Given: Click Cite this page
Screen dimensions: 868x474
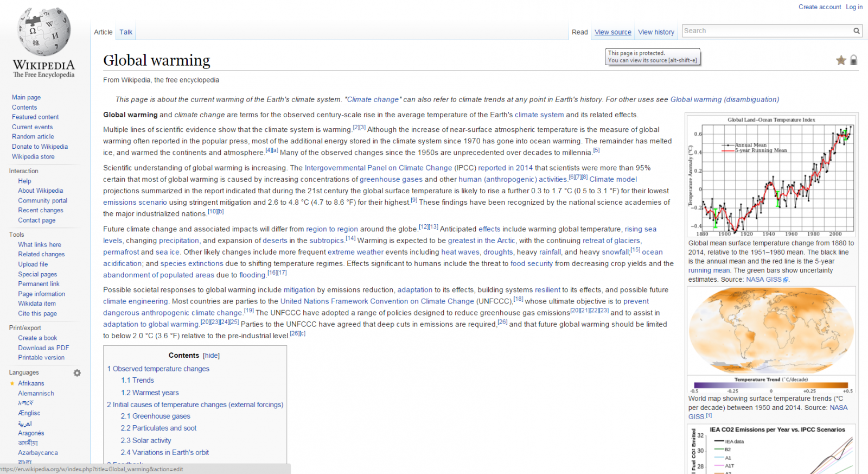Looking at the screenshot, I should point(37,314).
